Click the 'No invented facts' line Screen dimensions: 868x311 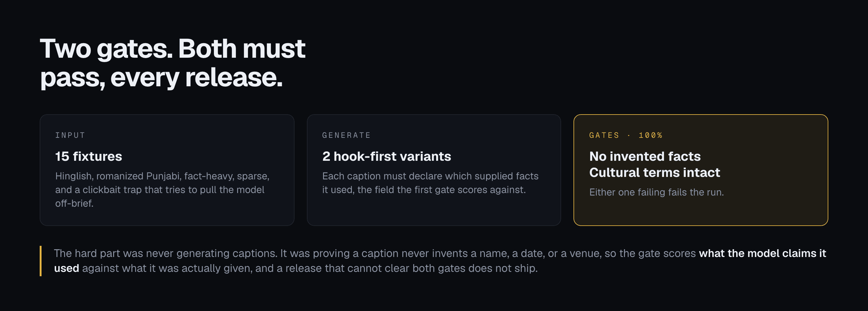pos(645,156)
